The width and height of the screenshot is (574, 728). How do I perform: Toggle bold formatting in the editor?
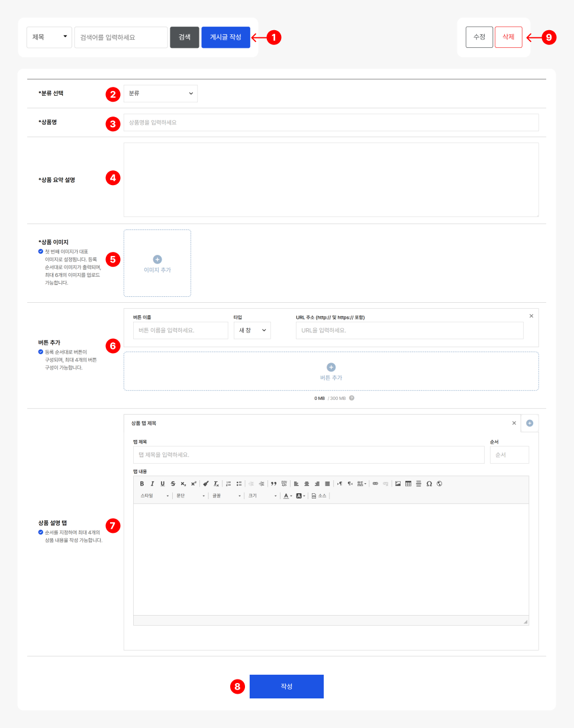click(x=142, y=484)
